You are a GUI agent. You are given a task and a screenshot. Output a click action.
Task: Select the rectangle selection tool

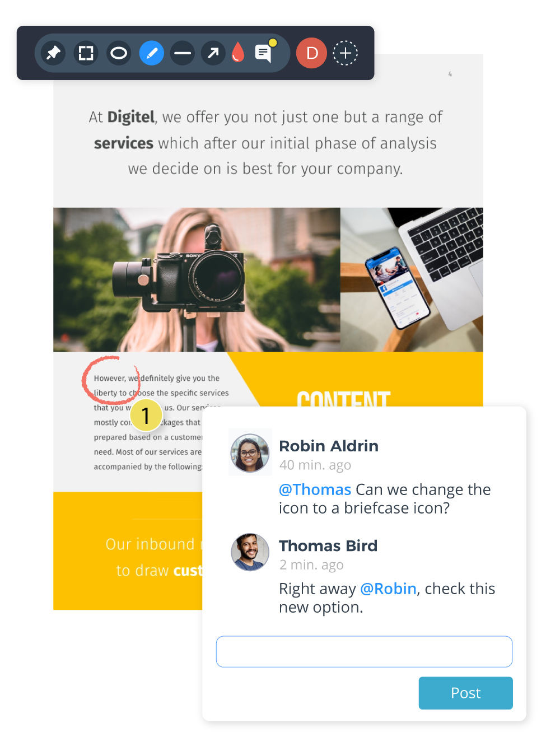86,53
